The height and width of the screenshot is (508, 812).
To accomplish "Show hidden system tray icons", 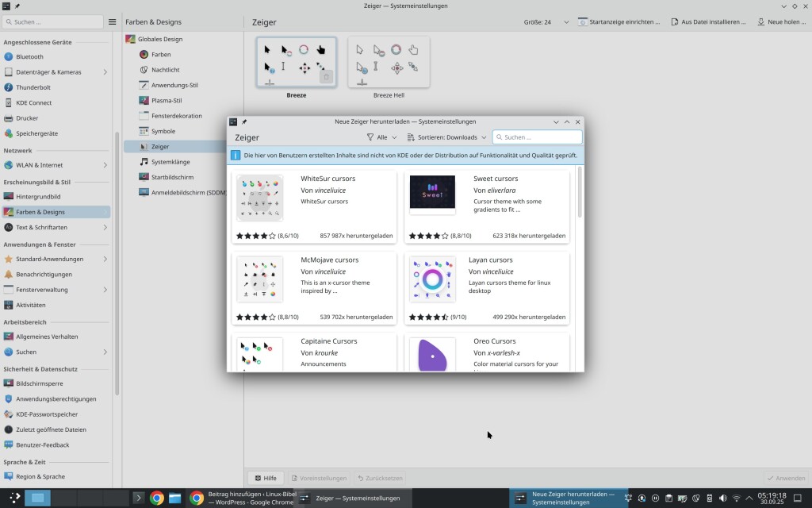I will (749, 498).
